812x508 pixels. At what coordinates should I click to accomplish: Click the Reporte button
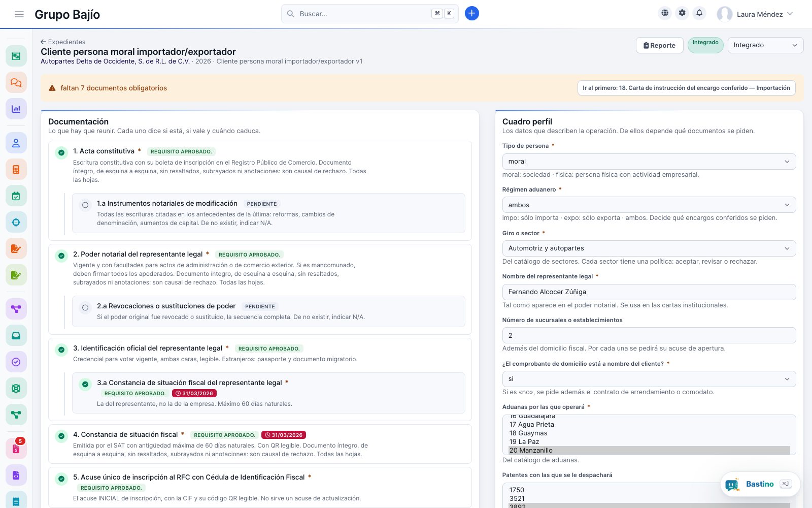coord(659,45)
